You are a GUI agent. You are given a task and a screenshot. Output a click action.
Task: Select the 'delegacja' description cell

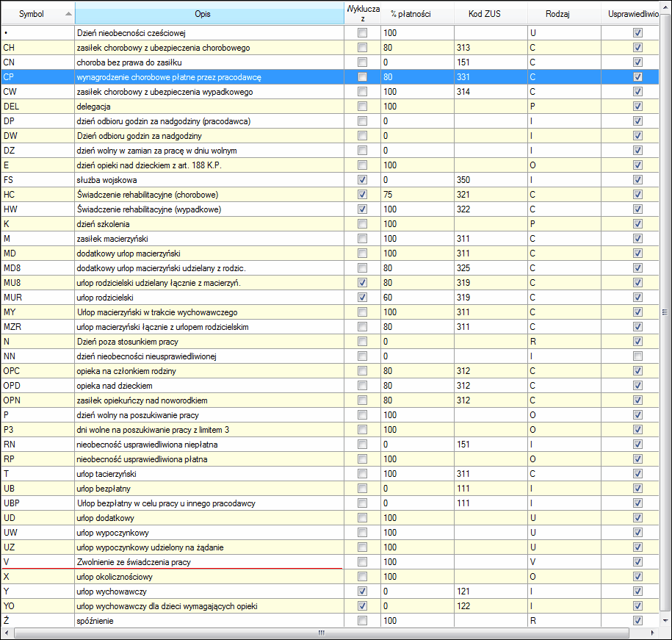209,107
